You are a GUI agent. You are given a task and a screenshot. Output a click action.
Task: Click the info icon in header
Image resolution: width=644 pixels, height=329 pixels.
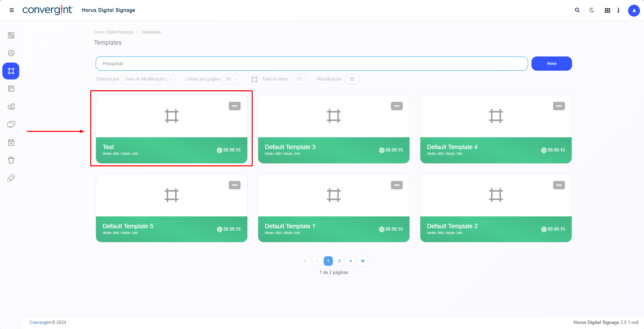pos(618,10)
